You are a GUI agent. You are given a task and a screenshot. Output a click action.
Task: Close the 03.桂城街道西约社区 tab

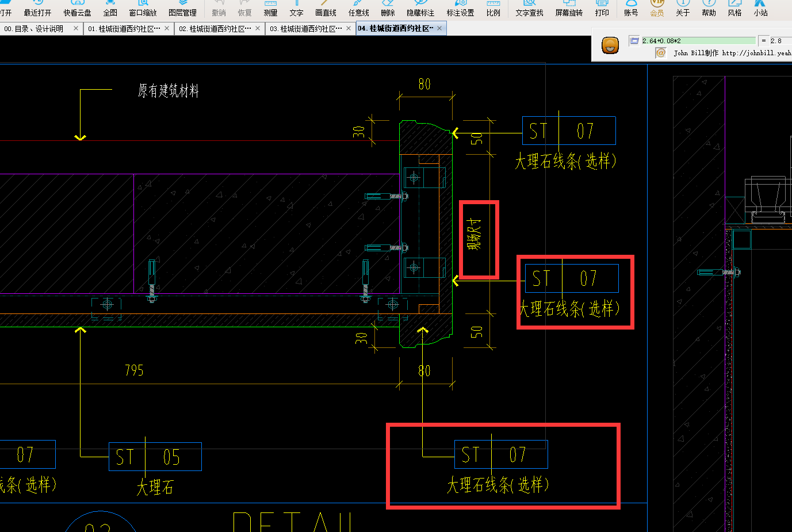pos(349,28)
